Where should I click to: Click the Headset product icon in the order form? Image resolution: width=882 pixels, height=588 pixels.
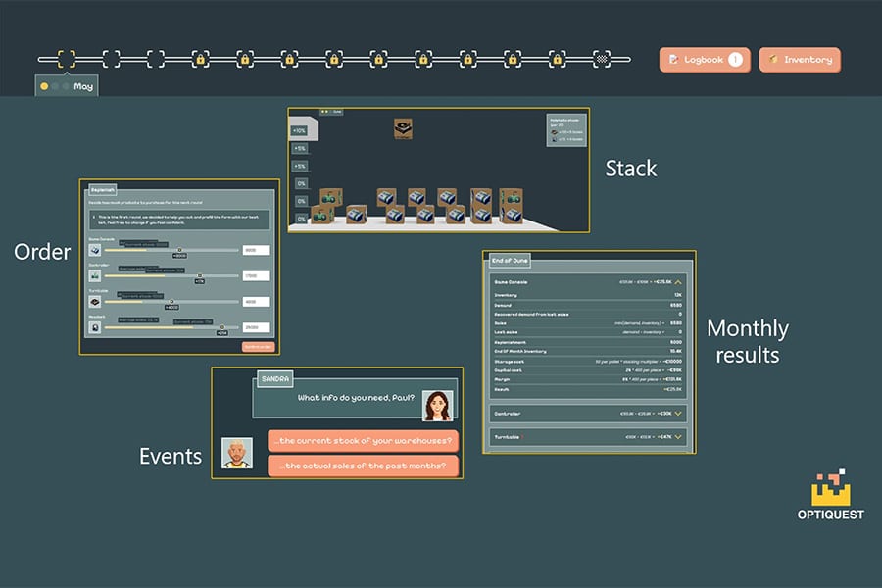(95, 326)
